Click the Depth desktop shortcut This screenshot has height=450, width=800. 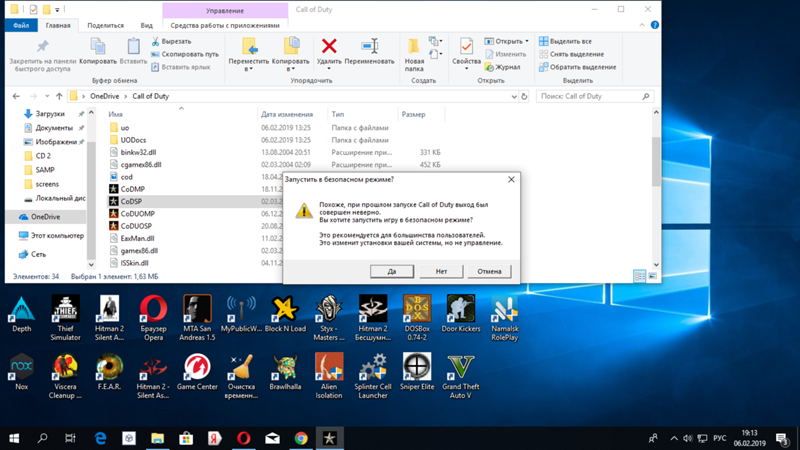point(21,314)
